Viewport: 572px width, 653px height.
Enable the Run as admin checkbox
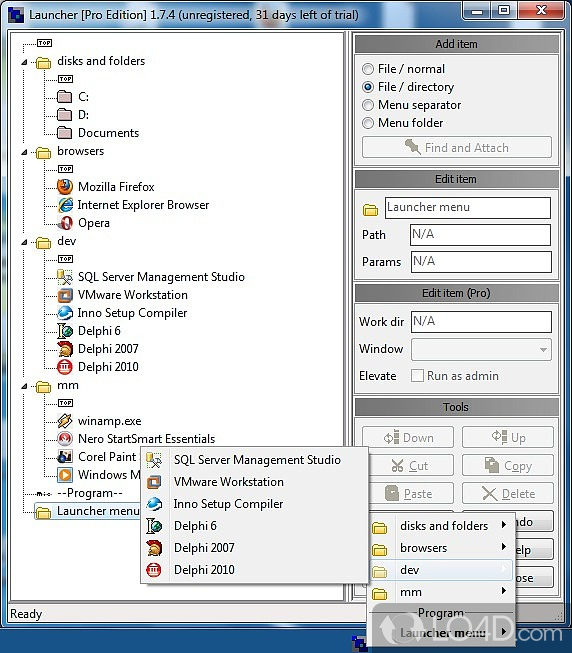coord(417,376)
